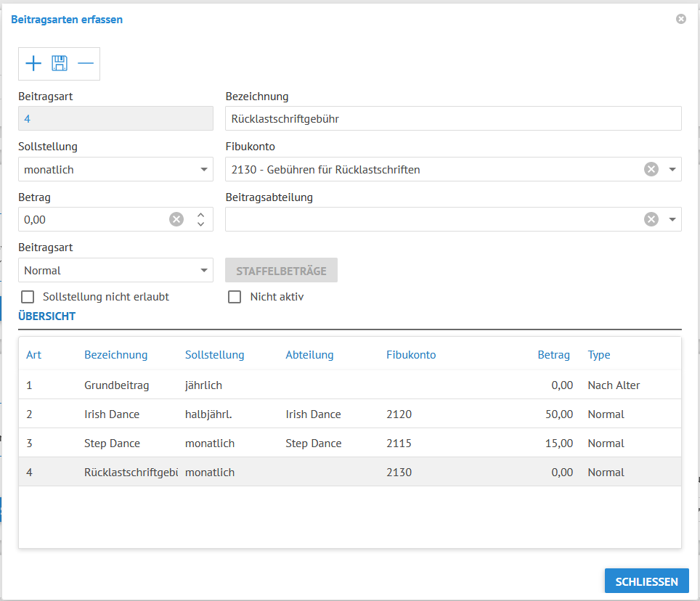Image resolution: width=700 pixels, height=601 pixels.
Task: Open the Beitragsart type dropdown showing Normal
Action: (x=115, y=270)
